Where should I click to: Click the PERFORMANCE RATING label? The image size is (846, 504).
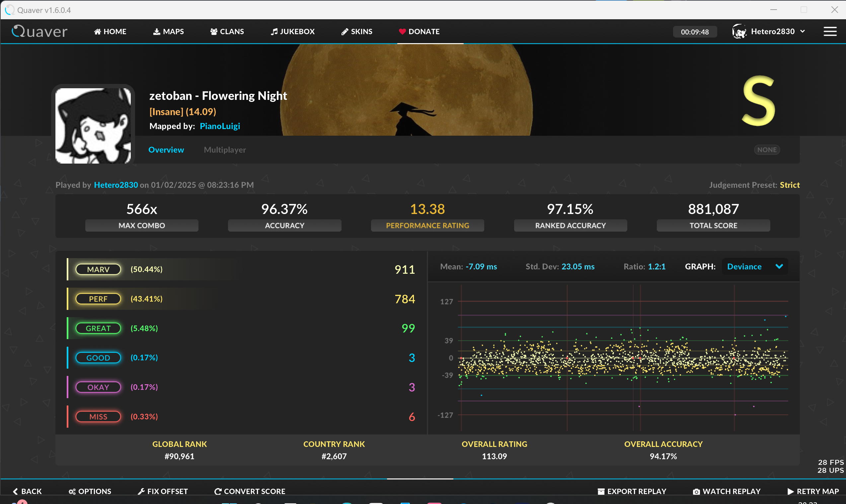coord(427,226)
